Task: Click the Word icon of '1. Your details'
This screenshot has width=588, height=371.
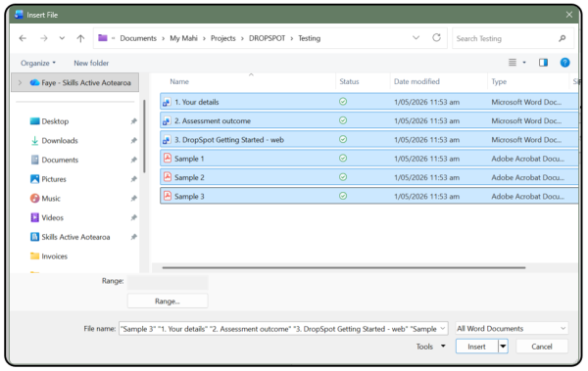Action: tap(167, 102)
